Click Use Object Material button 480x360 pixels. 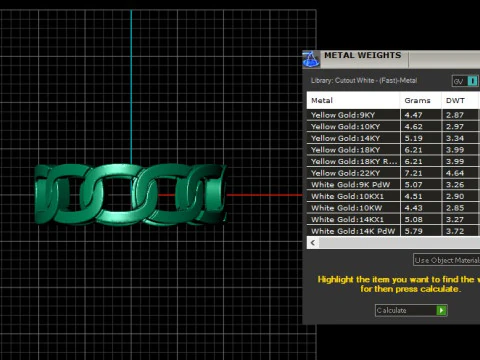(447, 260)
